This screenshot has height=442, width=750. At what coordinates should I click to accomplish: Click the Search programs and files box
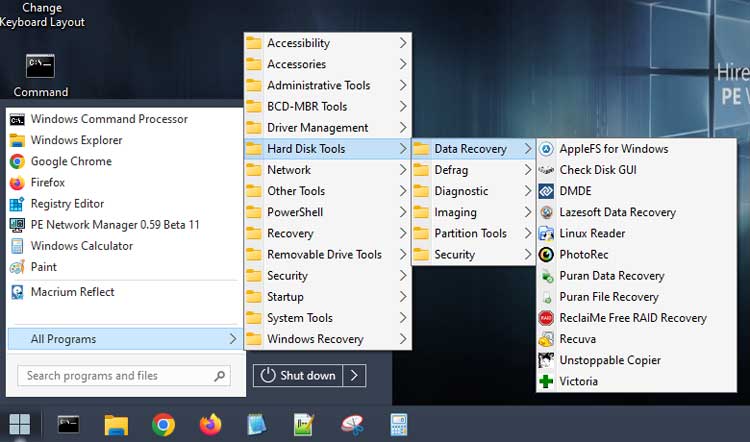[x=124, y=376]
